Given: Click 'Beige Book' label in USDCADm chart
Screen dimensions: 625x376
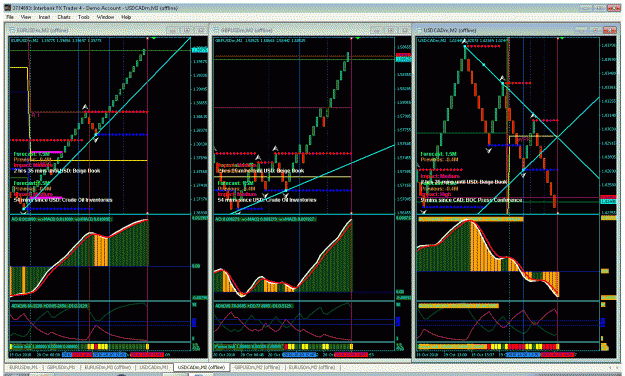Looking at the screenshot, I should pyautogui.click(x=494, y=182).
